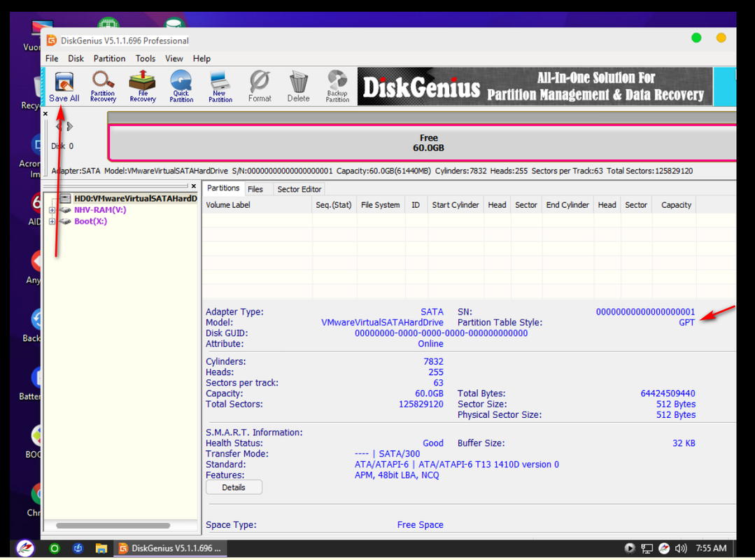Screen dimensions: 755x560
Task: Open the File menu
Action: pyautogui.click(x=52, y=58)
